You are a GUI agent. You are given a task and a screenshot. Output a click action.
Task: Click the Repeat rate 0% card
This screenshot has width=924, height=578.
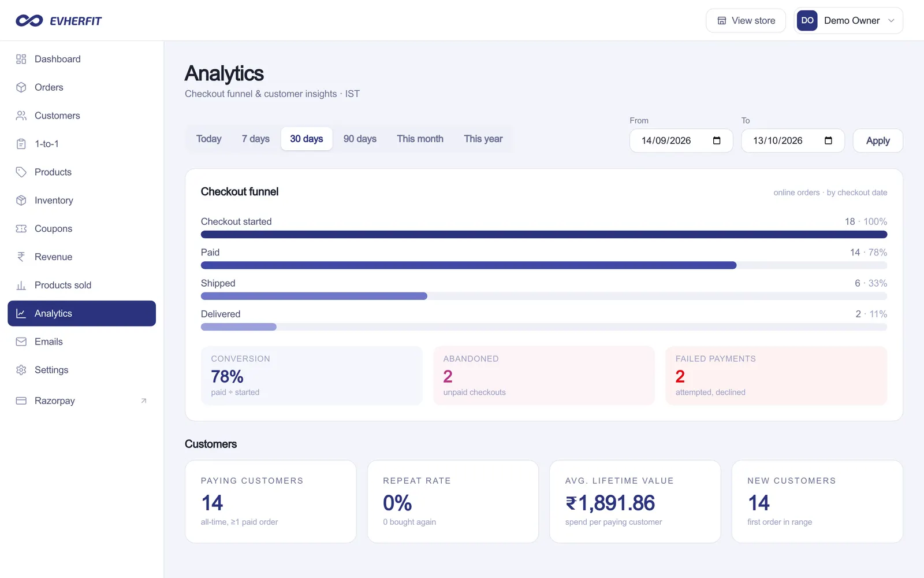[x=453, y=502]
